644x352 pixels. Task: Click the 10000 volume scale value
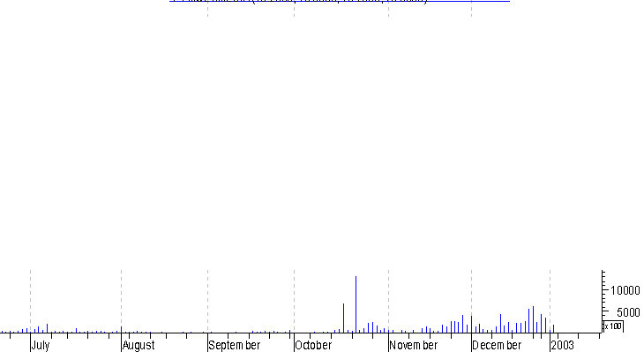coord(625,291)
